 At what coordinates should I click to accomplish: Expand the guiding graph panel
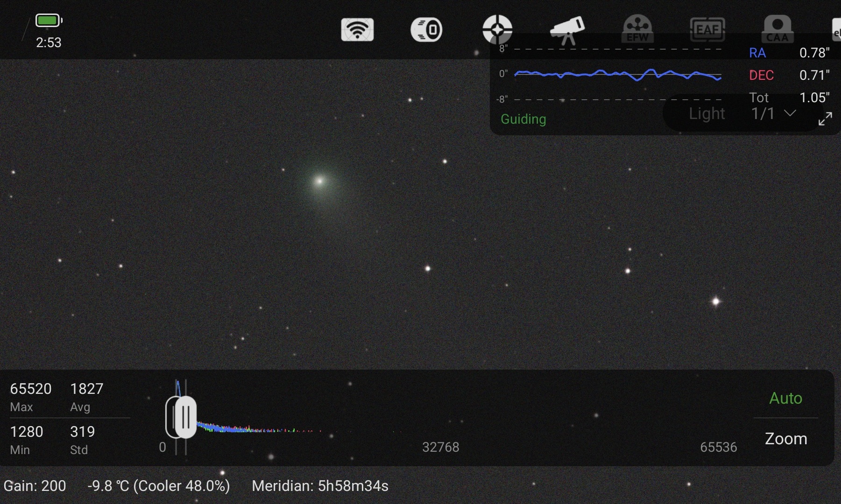[x=825, y=119]
